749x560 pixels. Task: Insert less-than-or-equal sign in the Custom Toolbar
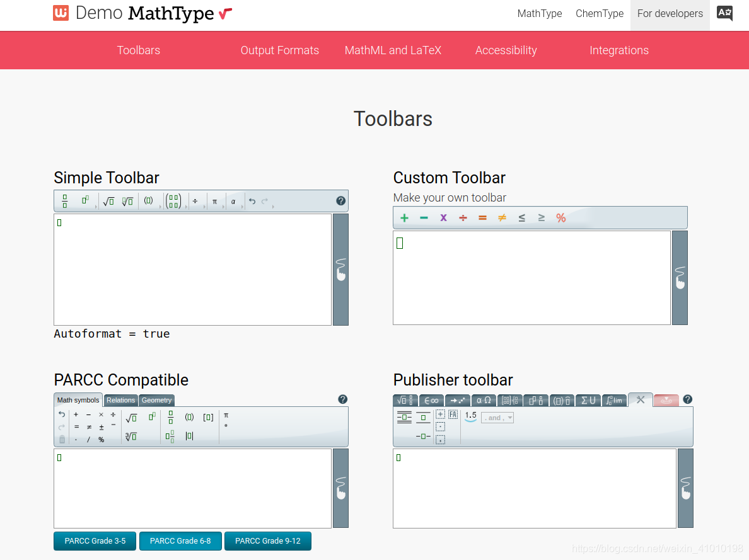coord(521,218)
